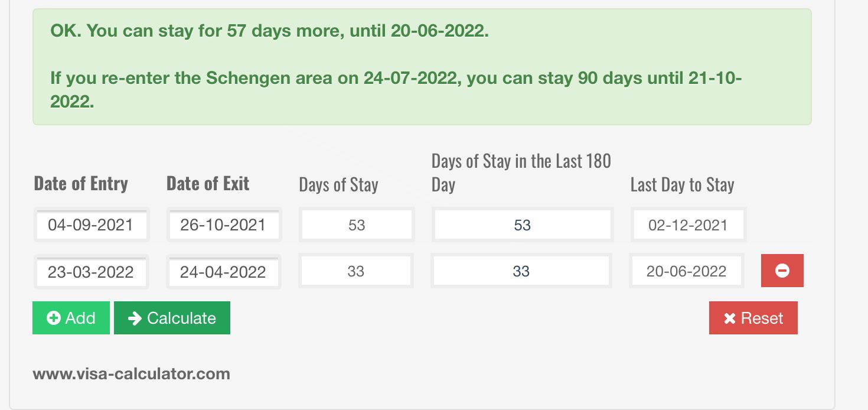Click the Last Day to Stay column header
The width and height of the screenshot is (868, 410).
click(x=682, y=185)
